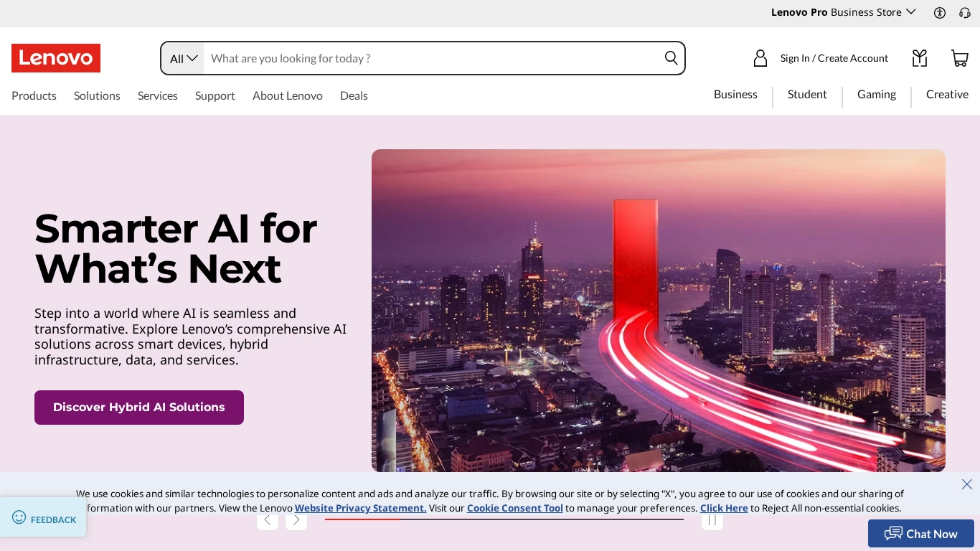This screenshot has width=980, height=551.
Task: Select the Gaming tab
Action: click(x=876, y=95)
